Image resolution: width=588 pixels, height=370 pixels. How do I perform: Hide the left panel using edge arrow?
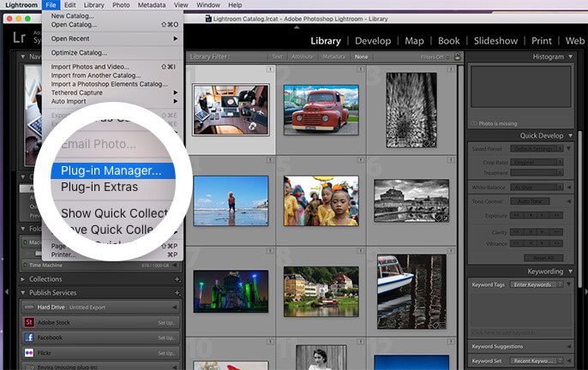point(7,291)
